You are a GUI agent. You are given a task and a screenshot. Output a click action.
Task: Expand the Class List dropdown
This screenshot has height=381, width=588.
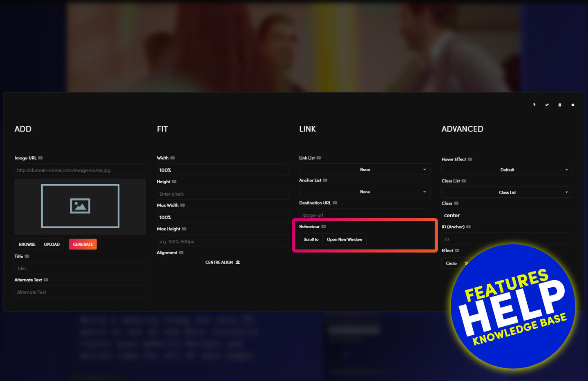507,192
